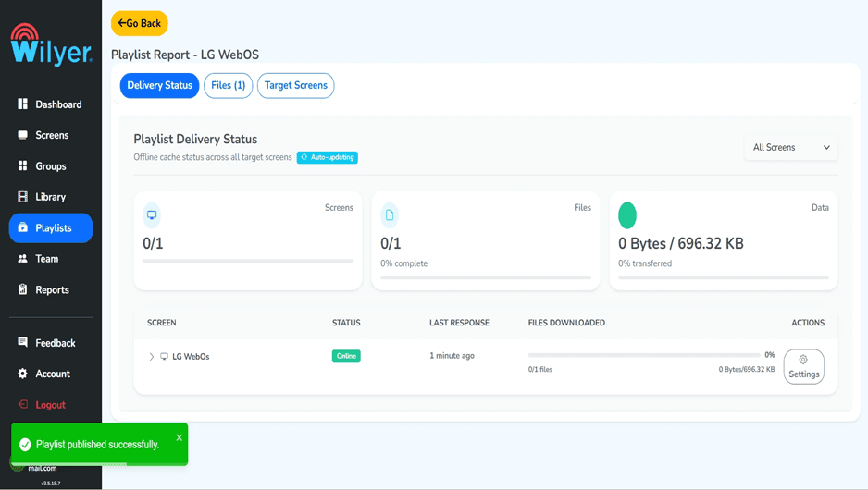Open the Library section

tap(50, 197)
